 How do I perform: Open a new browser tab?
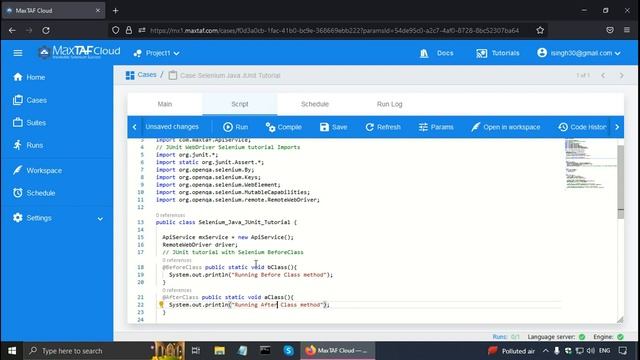pos(116,11)
